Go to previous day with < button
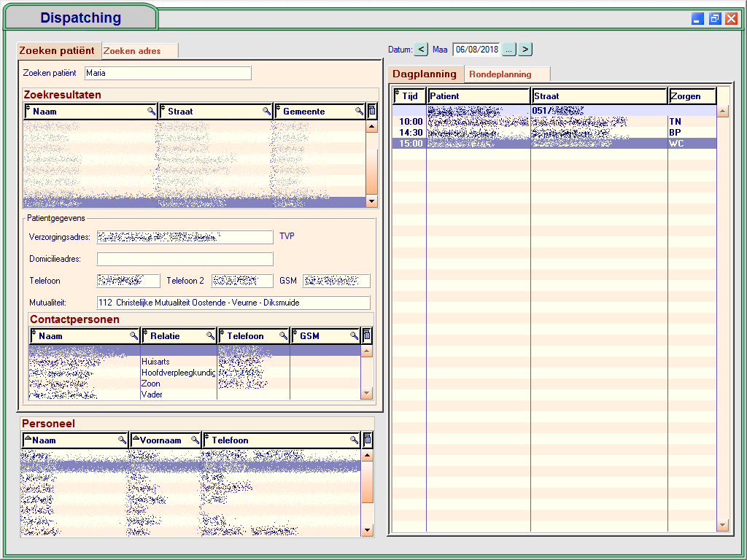The image size is (747, 560). pyautogui.click(x=421, y=50)
